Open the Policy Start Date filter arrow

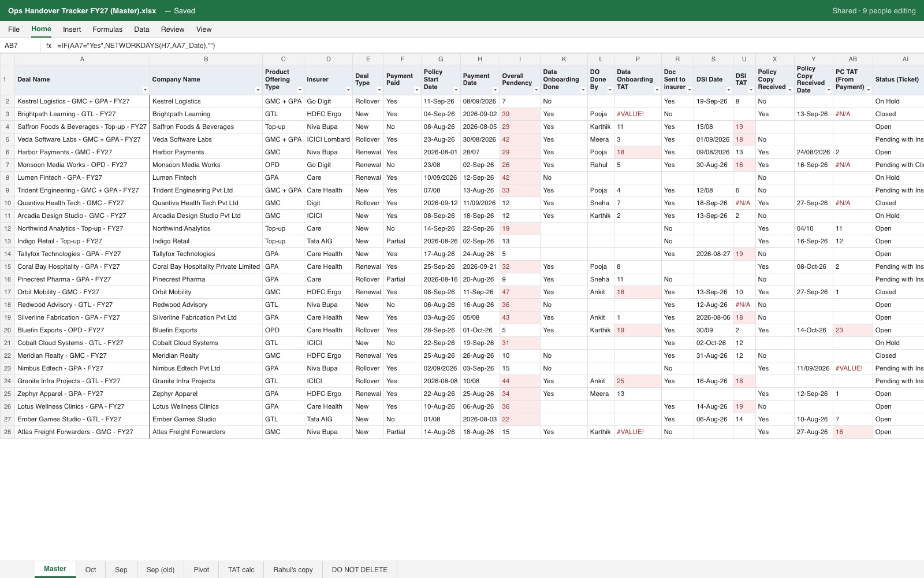(456, 90)
